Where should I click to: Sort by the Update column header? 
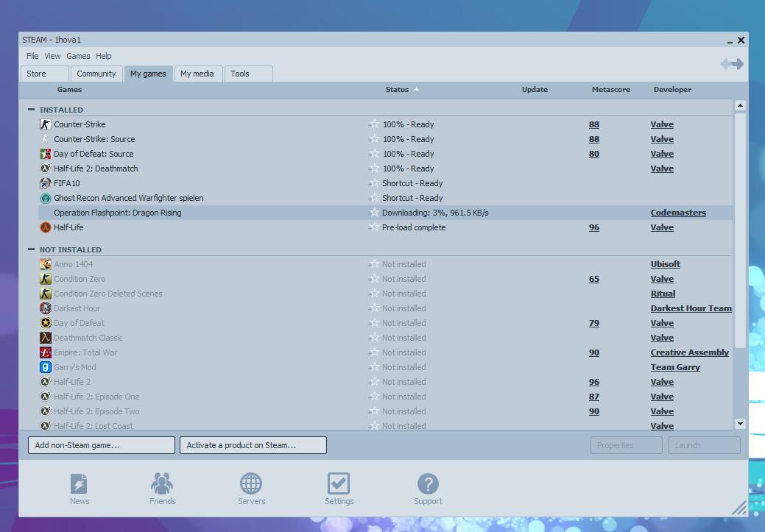click(535, 90)
